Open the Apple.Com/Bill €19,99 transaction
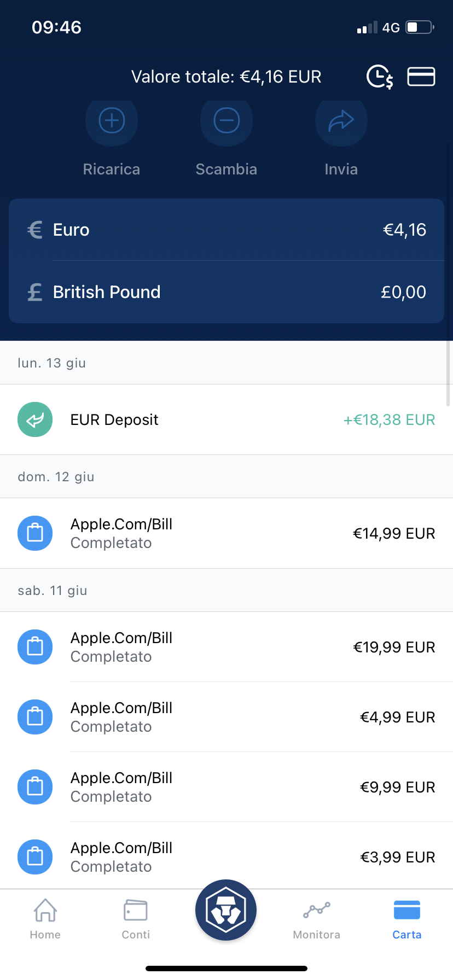The width and height of the screenshot is (453, 980). [x=226, y=647]
